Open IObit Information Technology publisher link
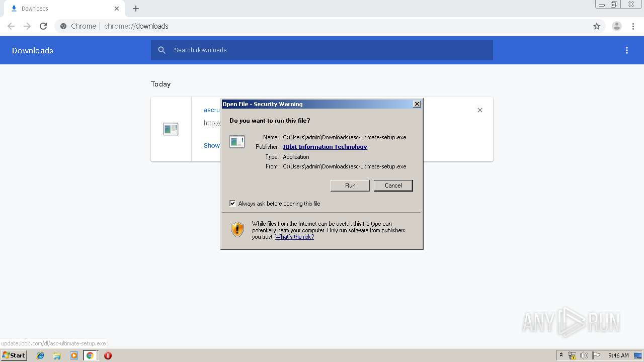644x362 pixels. pos(325,147)
